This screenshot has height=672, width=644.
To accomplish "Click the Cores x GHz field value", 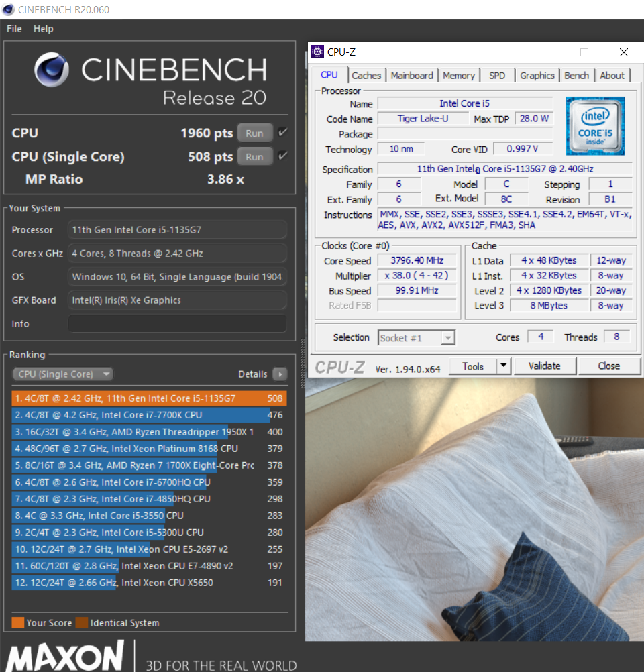I will pos(177,254).
